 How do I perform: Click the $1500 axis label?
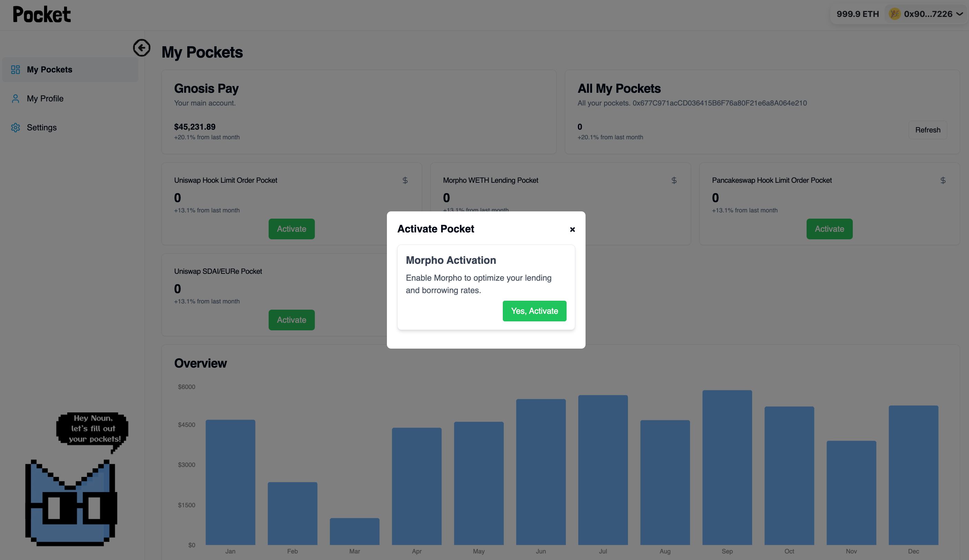click(187, 506)
